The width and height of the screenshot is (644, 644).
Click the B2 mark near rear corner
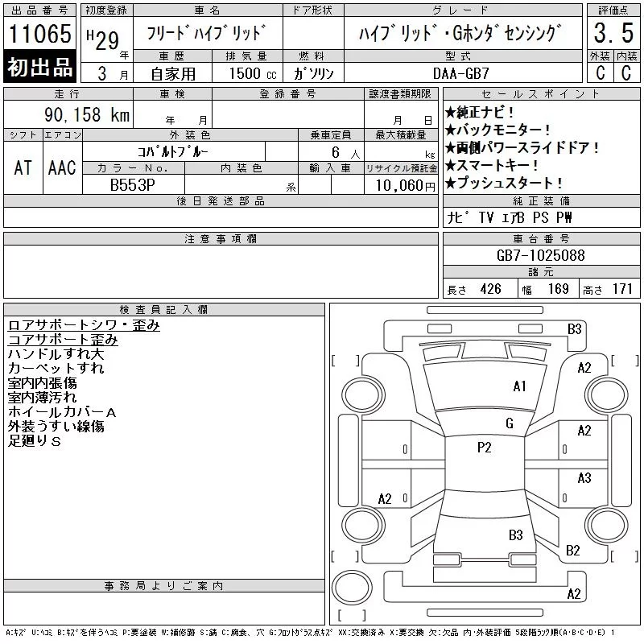[x=572, y=551]
